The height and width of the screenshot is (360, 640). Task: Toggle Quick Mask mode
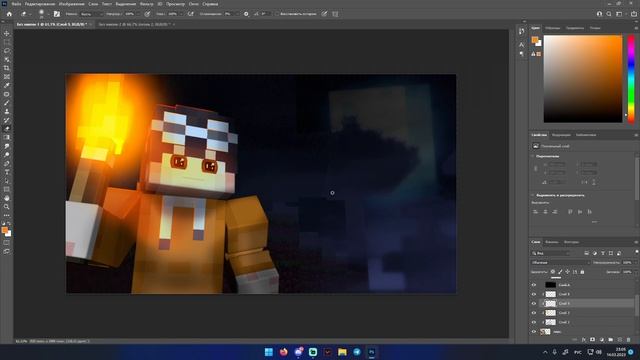point(7,243)
